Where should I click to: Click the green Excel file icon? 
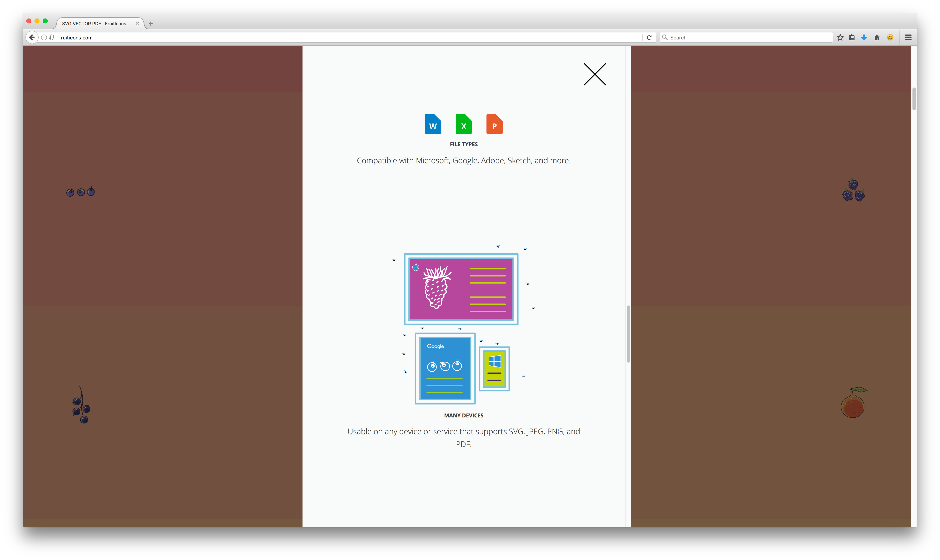point(464,124)
